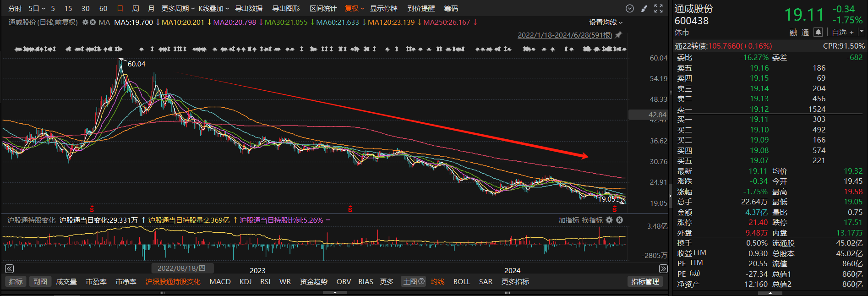
Task: Click the 指标管理 button
Action: click(x=645, y=282)
